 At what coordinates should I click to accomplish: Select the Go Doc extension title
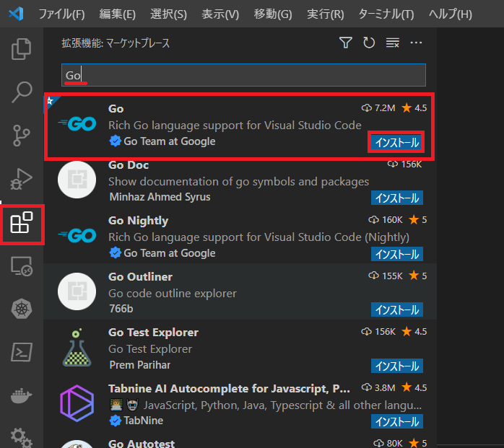pos(129,164)
